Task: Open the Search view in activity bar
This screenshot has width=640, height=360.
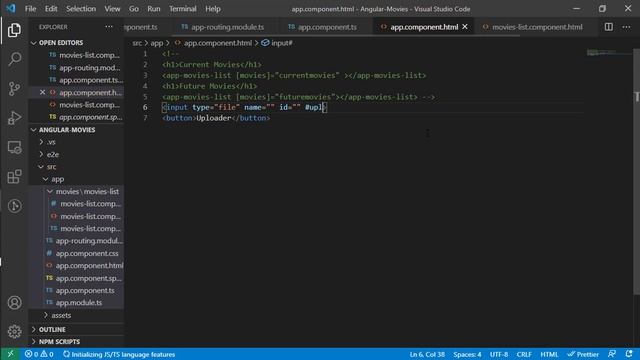Action: (x=14, y=59)
